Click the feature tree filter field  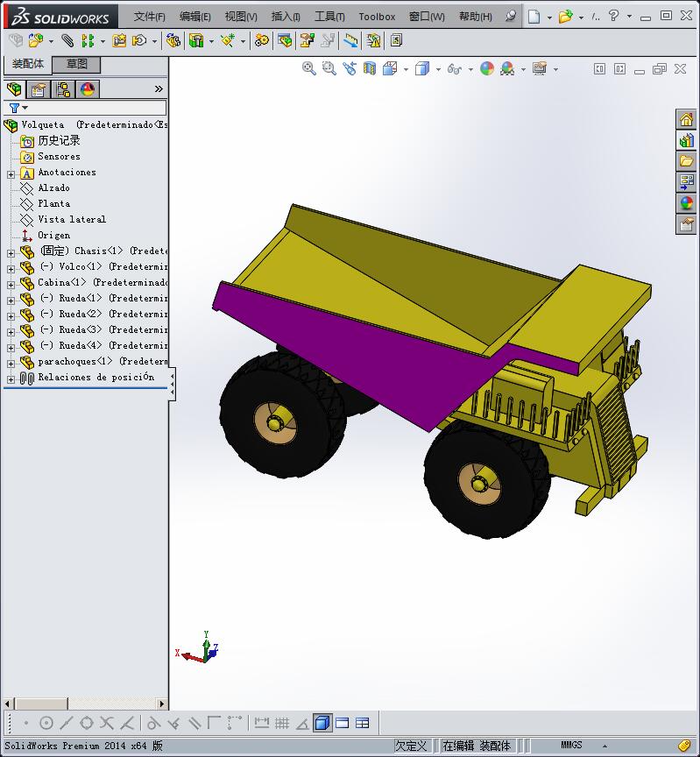tap(85, 108)
